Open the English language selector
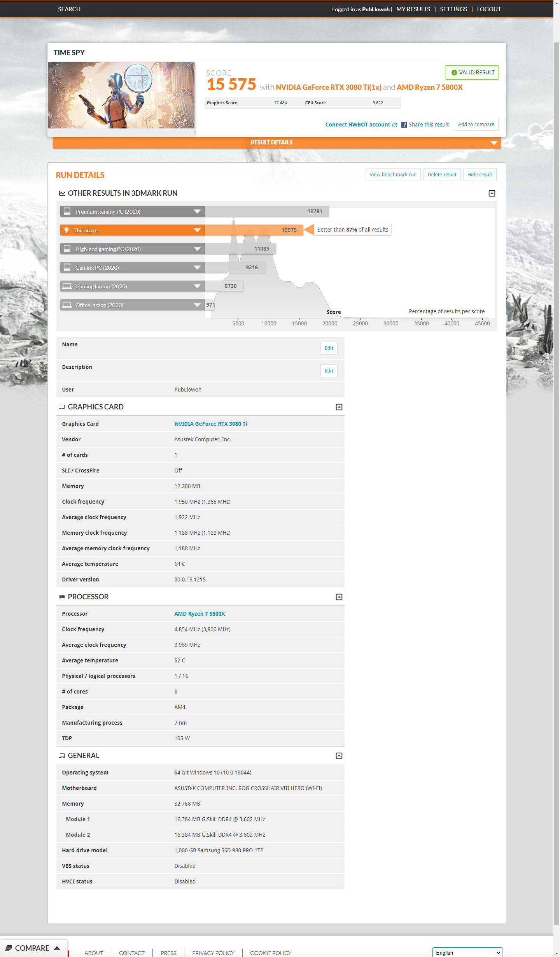Screen dimensions: 560x957 click(467, 952)
